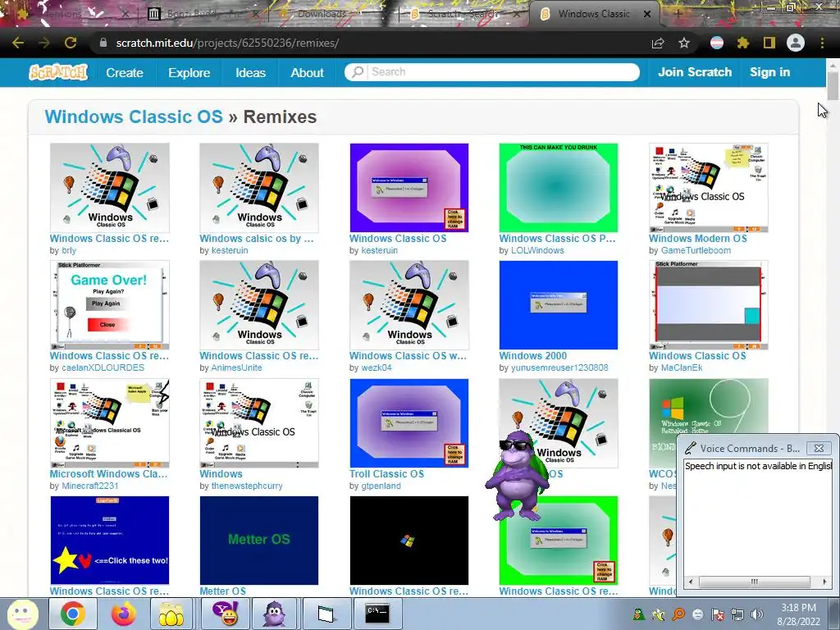This screenshot has width=840, height=630.
Task: Open author link LOLWindows
Action: tap(537, 250)
